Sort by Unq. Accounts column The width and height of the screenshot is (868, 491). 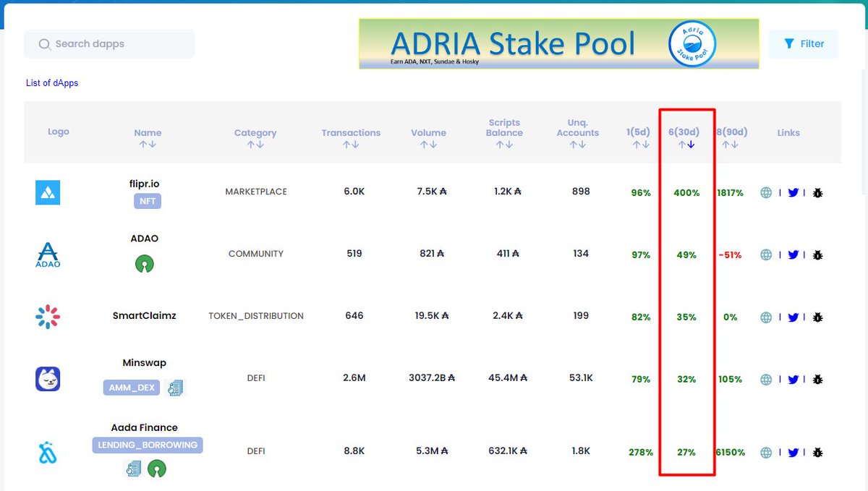(578, 133)
